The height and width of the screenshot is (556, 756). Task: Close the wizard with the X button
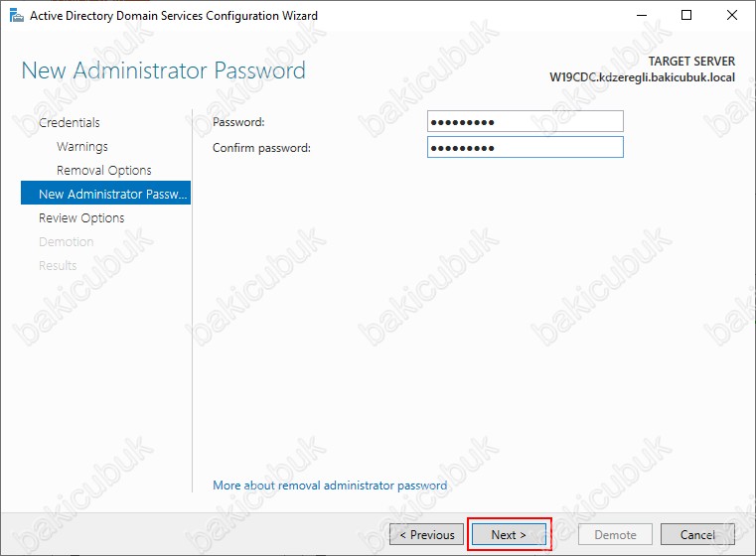732,16
